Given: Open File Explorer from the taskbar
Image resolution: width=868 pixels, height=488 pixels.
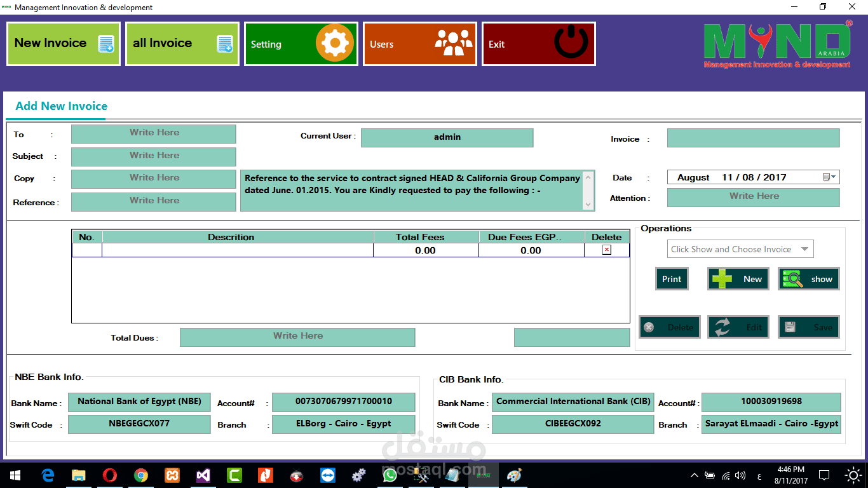Looking at the screenshot, I should [79, 475].
